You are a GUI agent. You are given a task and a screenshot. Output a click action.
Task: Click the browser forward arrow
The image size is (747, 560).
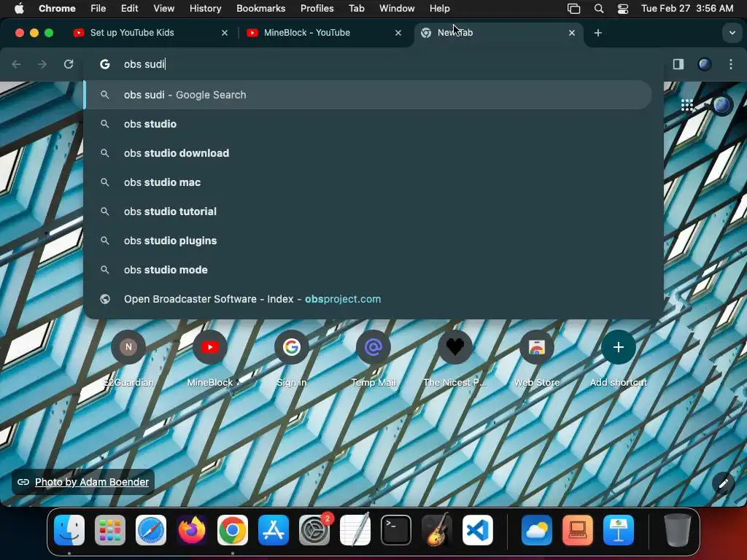(42, 64)
